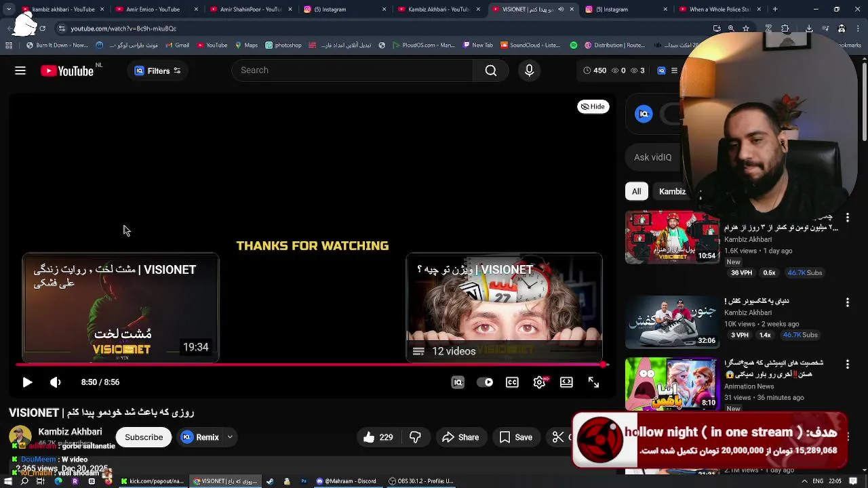
Task: Open kick.com popout taskbar window
Action: click(x=153, y=481)
